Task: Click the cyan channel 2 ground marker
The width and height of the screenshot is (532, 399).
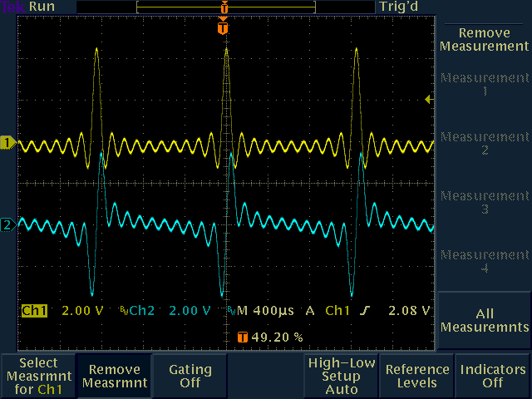Action: click(x=8, y=224)
